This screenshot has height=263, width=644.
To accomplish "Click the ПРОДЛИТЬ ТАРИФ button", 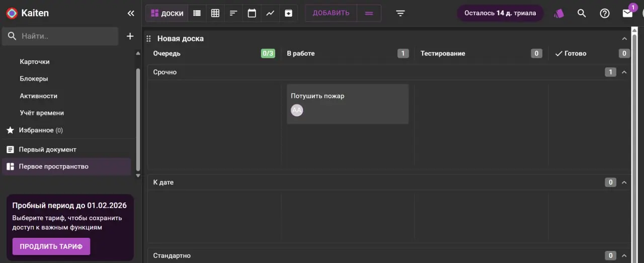I will click(51, 246).
